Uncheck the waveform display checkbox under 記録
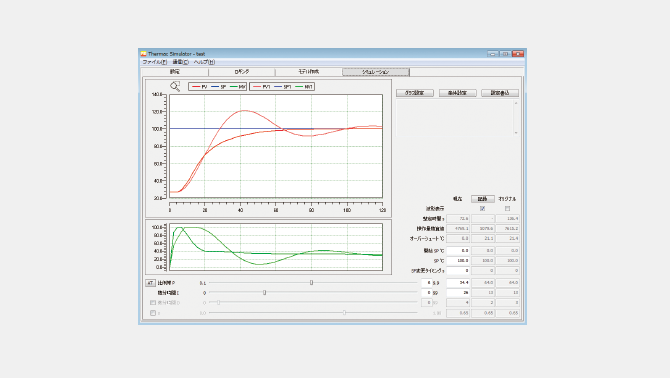This screenshot has height=378, width=670. (482, 208)
